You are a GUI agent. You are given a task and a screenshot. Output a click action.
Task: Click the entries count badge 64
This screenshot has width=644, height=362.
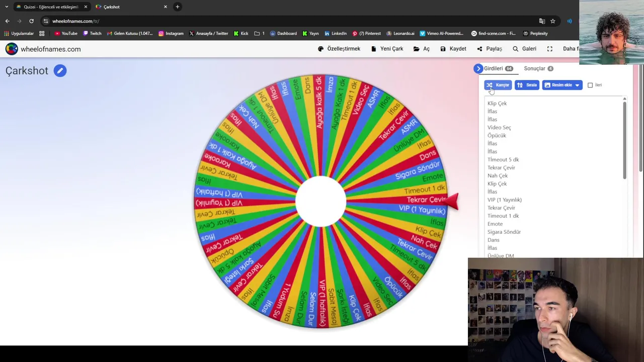point(509,69)
